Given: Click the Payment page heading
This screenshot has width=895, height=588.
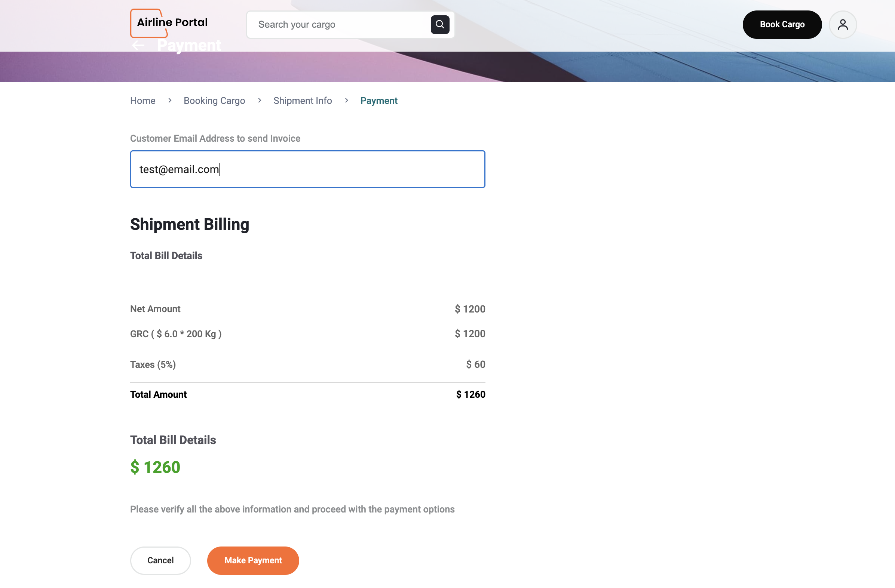Looking at the screenshot, I should [x=189, y=46].
